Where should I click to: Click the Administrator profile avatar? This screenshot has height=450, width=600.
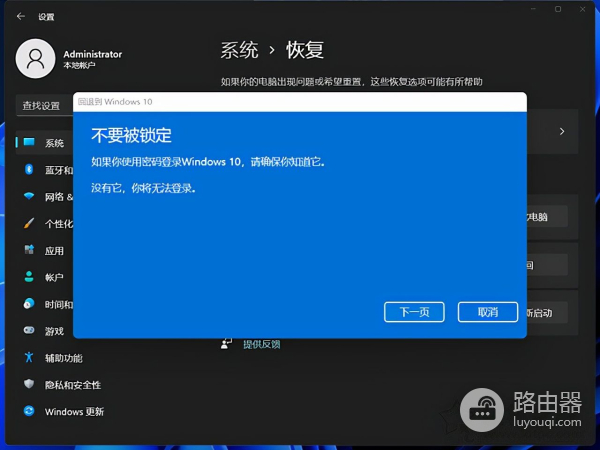(x=35, y=59)
